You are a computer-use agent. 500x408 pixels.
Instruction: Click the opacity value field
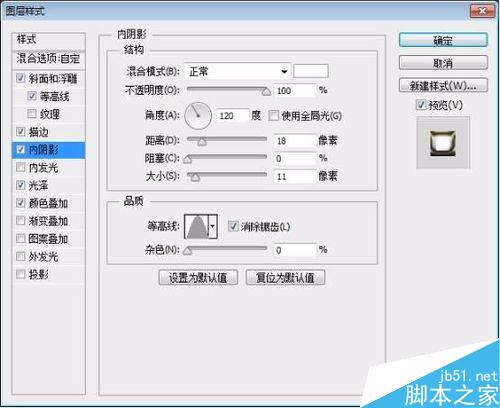coord(295,91)
